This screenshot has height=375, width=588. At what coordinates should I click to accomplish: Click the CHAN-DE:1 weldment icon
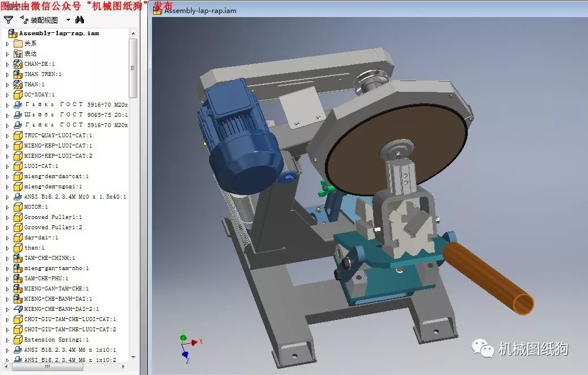18,64
